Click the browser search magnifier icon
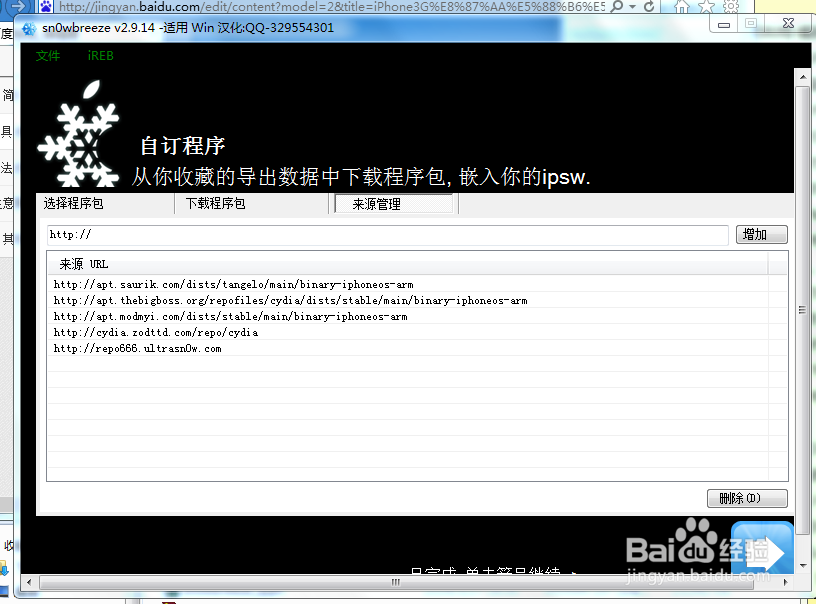816x604 pixels. 617,6
